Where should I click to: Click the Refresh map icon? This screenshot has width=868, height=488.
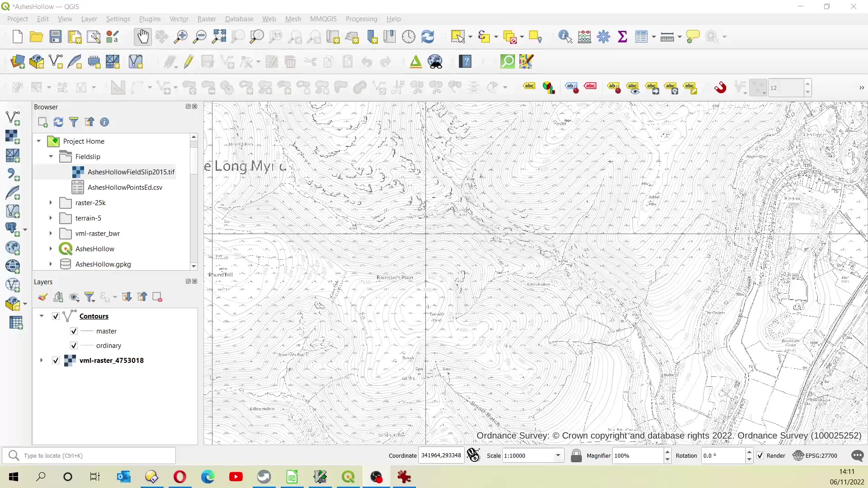click(x=428, y=37)
